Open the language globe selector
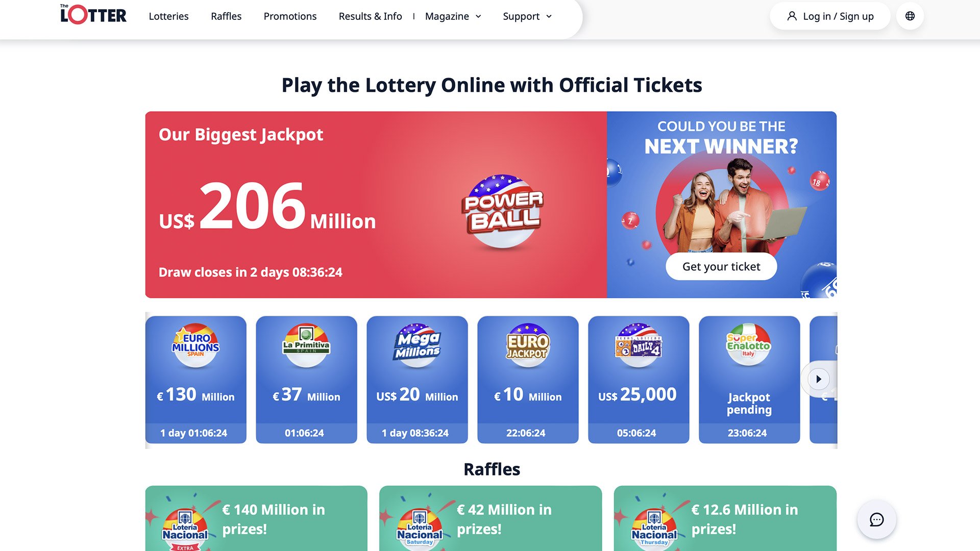 point(910,16)
